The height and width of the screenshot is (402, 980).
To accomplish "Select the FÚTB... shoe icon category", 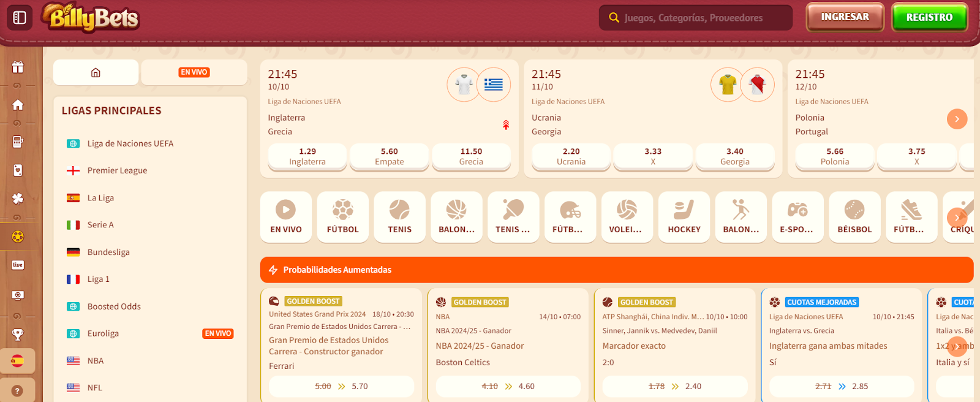I will coord(911,217).
